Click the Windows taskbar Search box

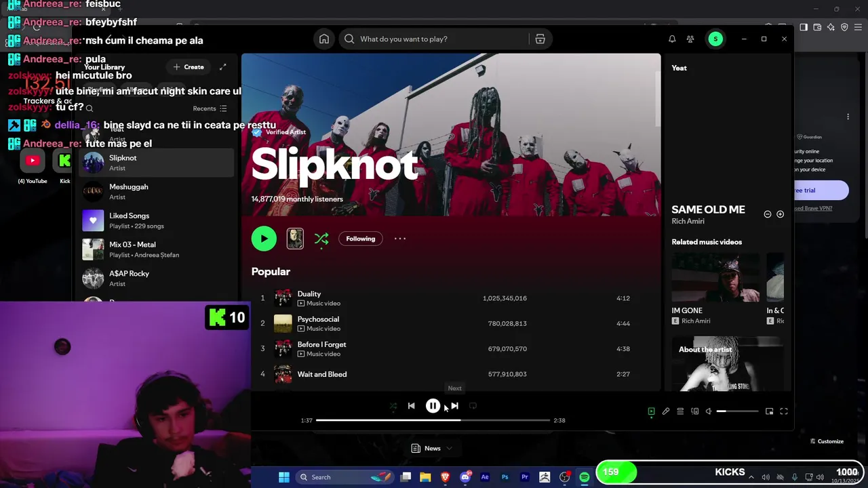(x=344, y=477)
